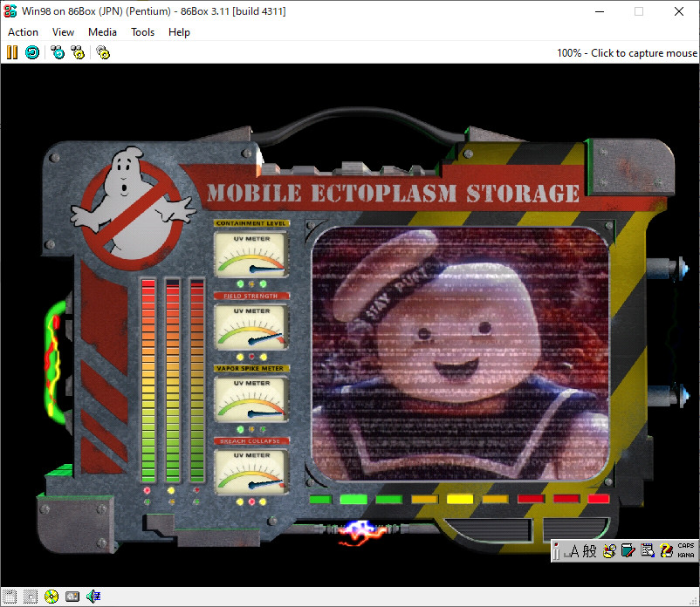This screenshot has width=700, height=607.
Task: Toggle CAPS on the IME bar
Action: coord(686,546)
